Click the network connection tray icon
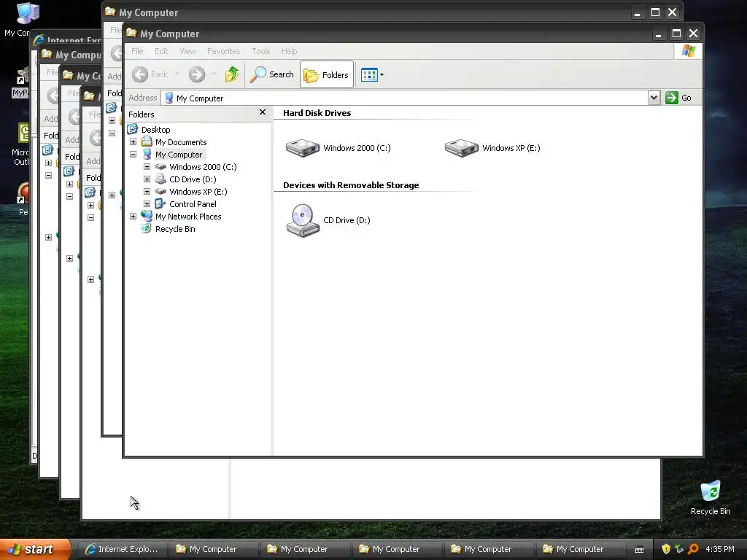Image resolution: width=747 pixels, height=560 pixels. tap(679, 549)
